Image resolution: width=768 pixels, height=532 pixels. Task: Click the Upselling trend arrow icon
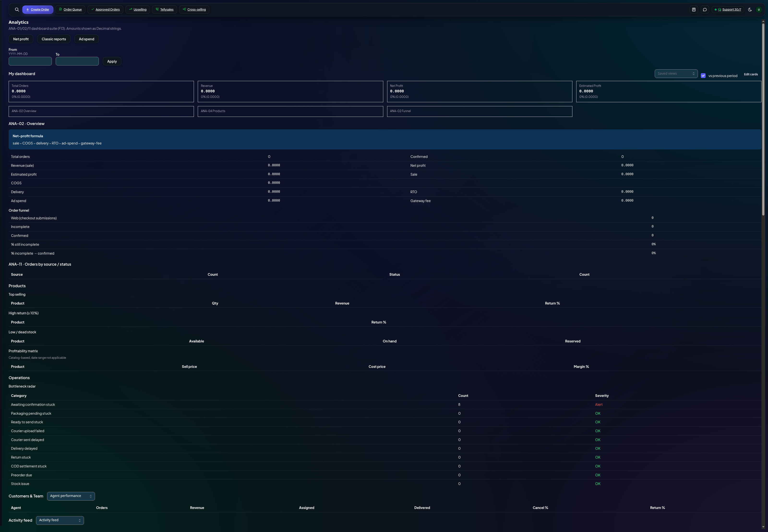130,9
